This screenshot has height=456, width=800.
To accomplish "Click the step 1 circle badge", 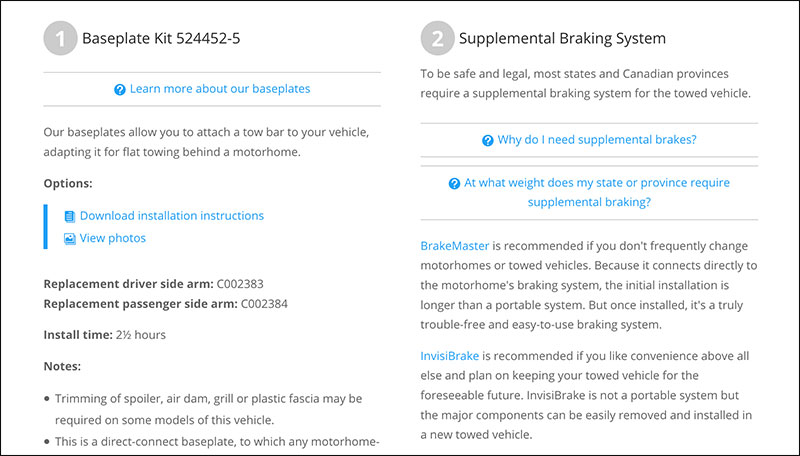I will (x=60, y=38).
